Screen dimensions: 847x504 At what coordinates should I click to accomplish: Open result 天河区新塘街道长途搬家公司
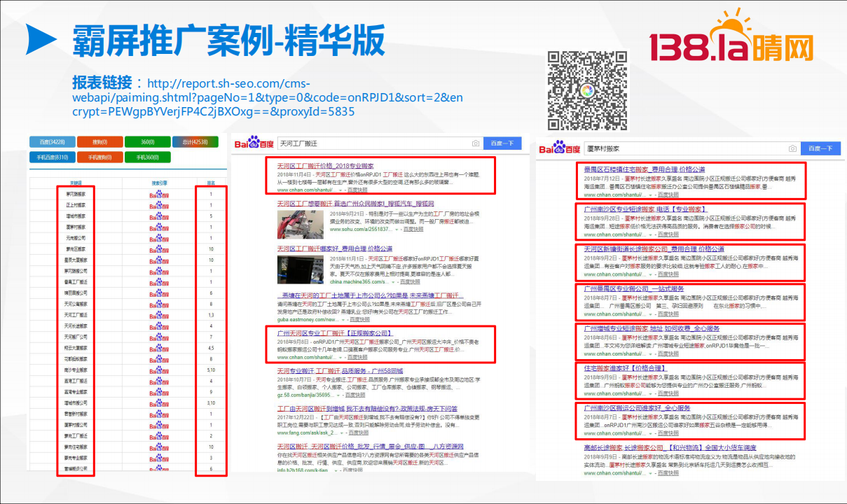[x=654, y=248]
